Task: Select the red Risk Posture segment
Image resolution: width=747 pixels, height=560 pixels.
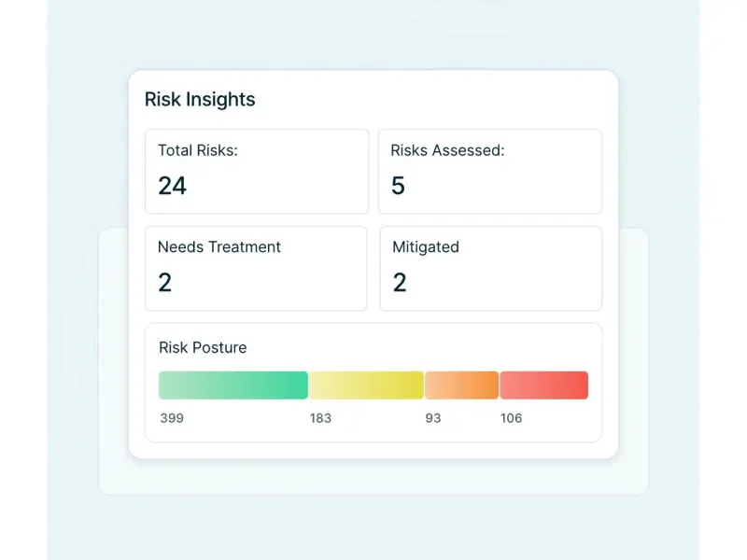Action: point(543,385)
